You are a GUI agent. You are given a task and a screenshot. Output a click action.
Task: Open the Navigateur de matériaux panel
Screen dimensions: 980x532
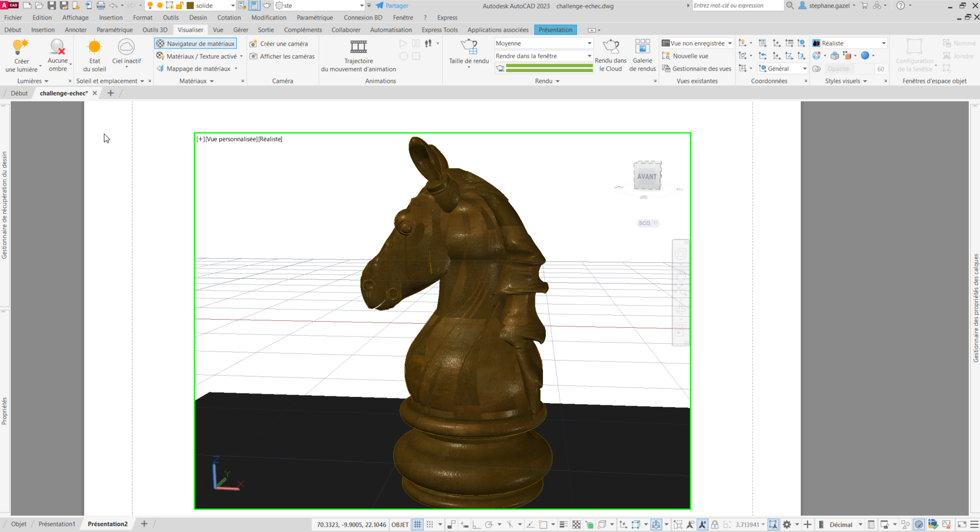point(195,43)
